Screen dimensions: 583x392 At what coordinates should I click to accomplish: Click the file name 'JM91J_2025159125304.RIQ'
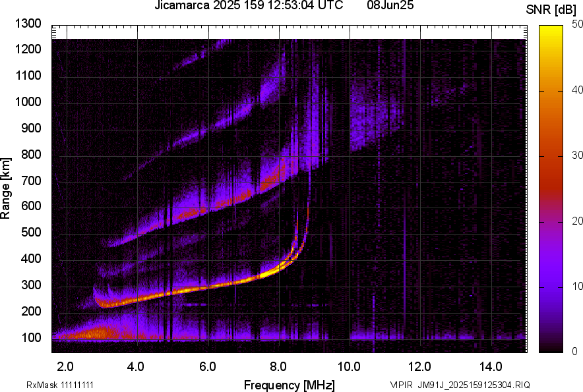(474, 385)
